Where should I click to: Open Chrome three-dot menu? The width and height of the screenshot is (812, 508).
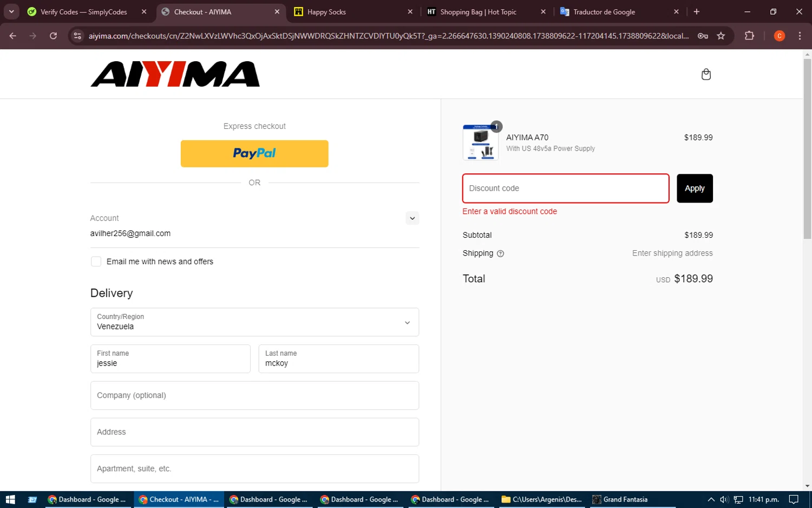800,36
